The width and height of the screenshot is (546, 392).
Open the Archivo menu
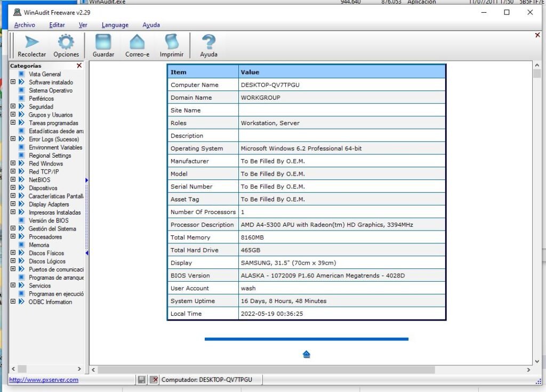point(25,25)
